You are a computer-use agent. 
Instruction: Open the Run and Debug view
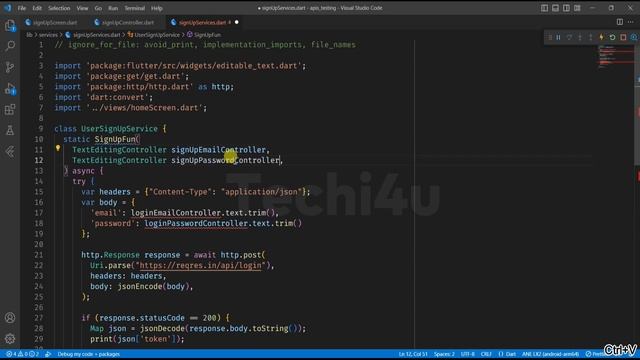pyautogui.click(x=10, y=88)
